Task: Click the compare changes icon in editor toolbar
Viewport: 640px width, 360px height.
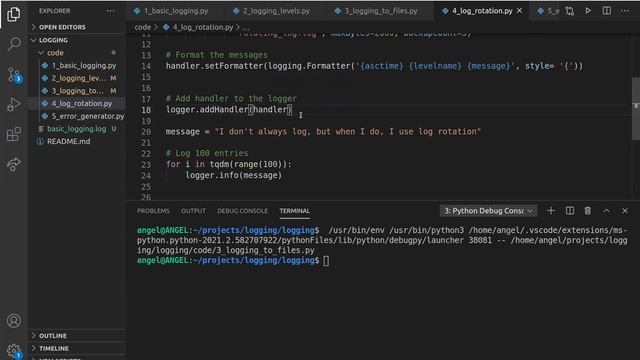Action: click(569, 11)
